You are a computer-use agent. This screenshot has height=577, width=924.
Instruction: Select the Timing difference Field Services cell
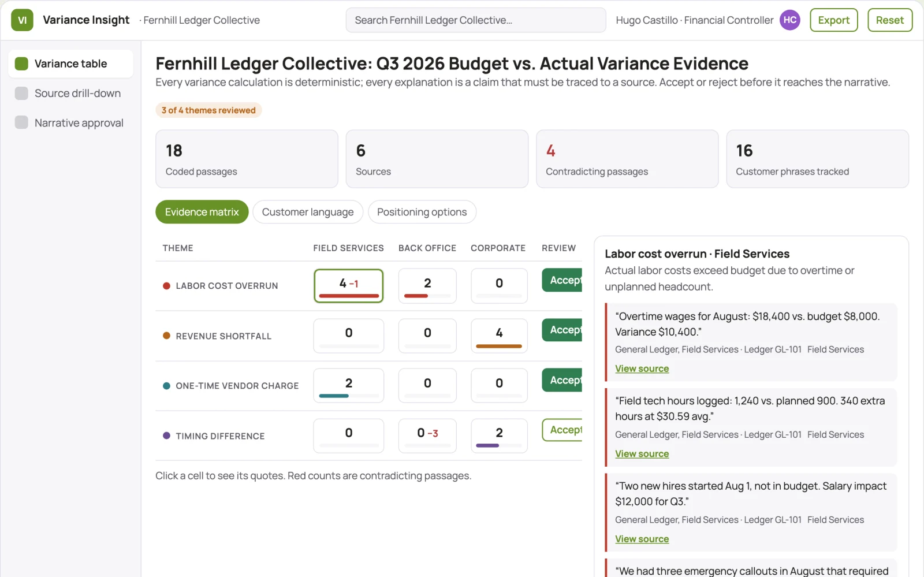point(349,435)
